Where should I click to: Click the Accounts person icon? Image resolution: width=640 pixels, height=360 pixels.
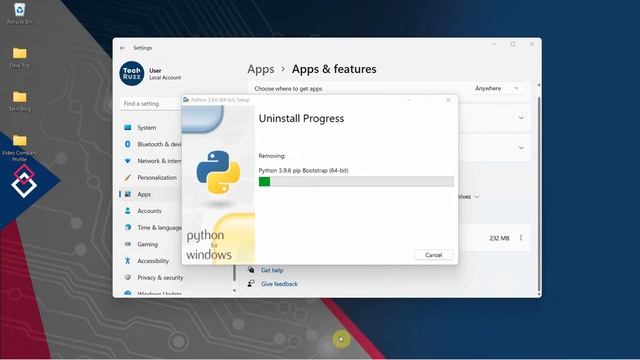tap(128, 211)
